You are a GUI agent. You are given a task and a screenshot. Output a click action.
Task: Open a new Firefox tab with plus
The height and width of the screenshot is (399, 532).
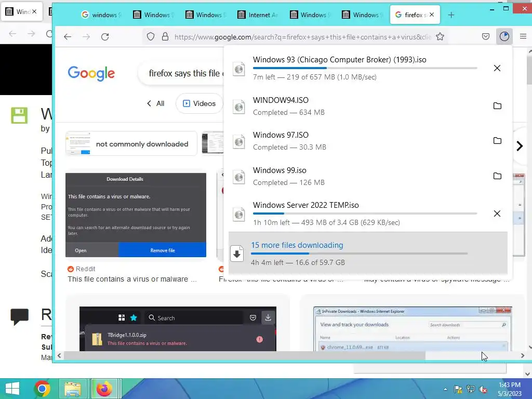coord(451,15)
